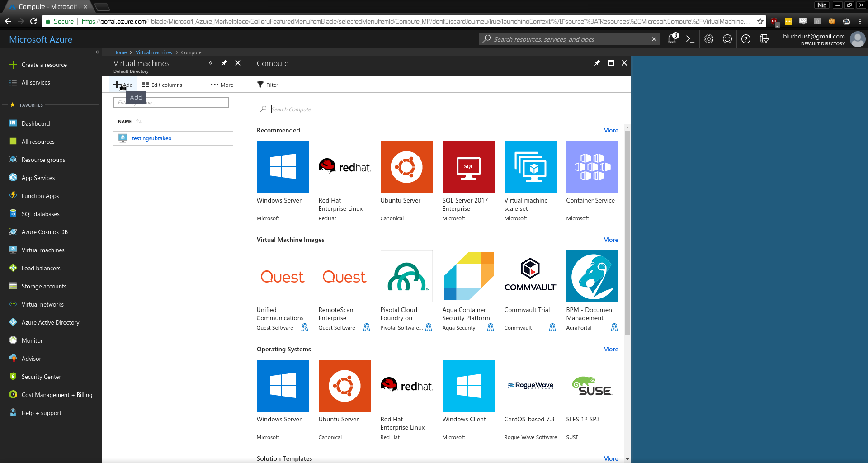Choose CentOS-based 7.3 by Rogue Wave
This screenshot has width=868, height=463.
[530, 400]
